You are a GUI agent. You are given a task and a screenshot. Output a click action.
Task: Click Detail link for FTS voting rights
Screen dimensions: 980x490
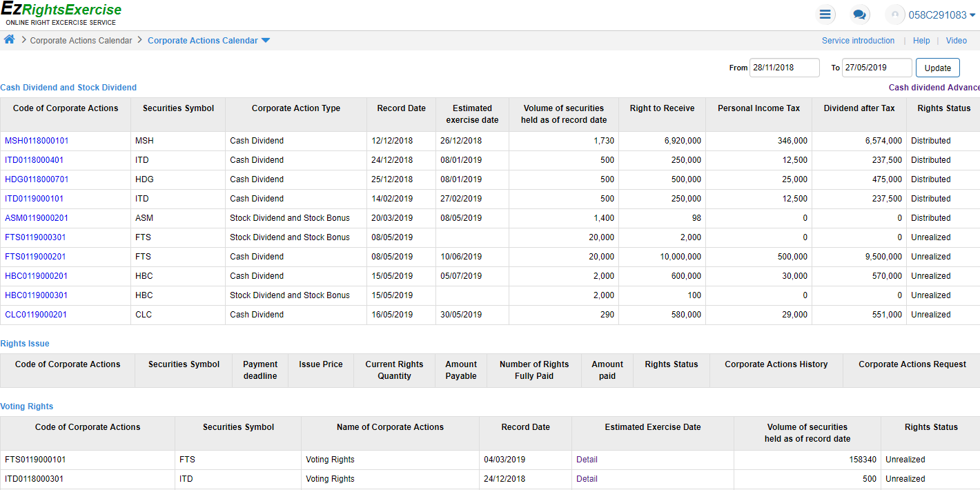pos(587,460)
